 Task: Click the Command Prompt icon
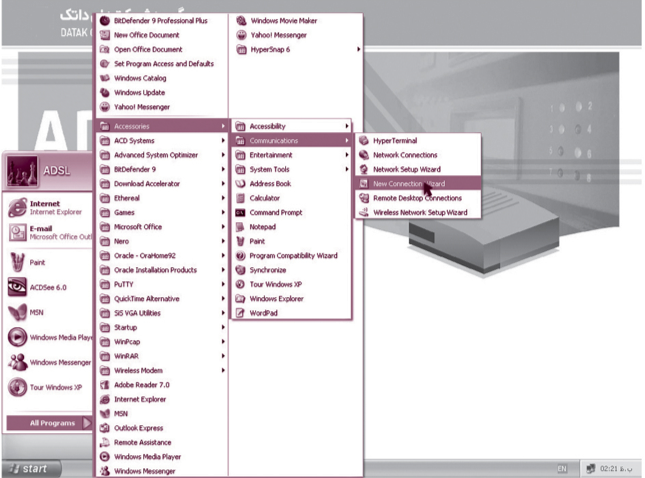(240, 213)
